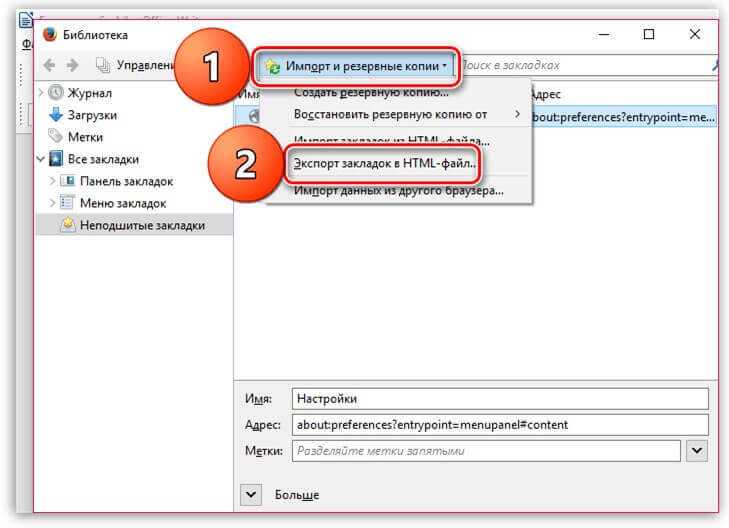729x528 pixels.
Task: Select Меню закладок folder
Action: (123, 203)
